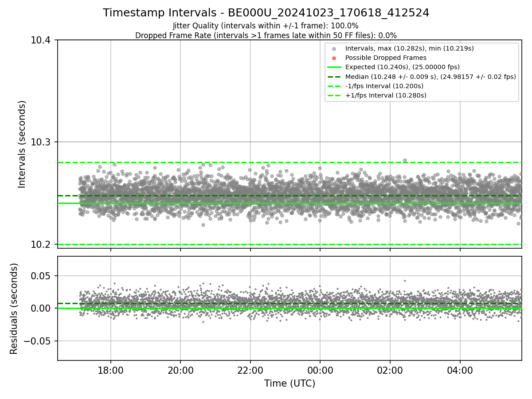Click legend entry '-1/fps Interval (10.200s)'
Image resolution: width=532 pixels, height=399 pixels.
384,86
